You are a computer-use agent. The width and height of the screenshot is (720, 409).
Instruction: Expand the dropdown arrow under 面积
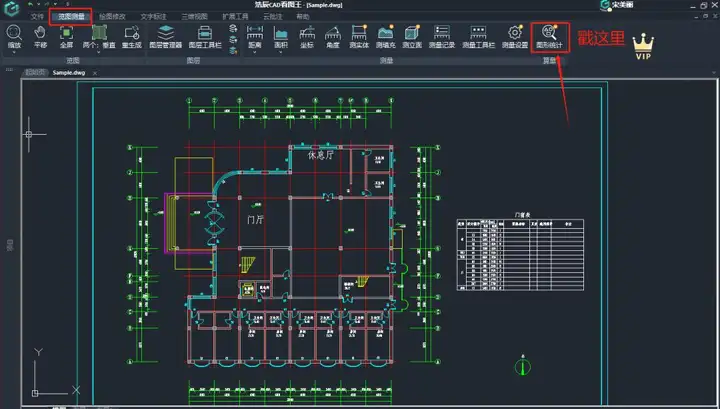tap(281, 52)
